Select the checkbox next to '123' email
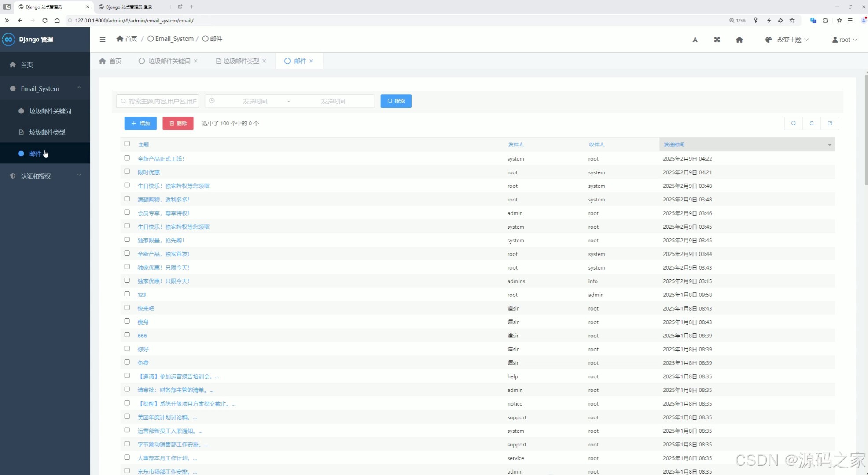868x475 pixels. tap(127, 294)
